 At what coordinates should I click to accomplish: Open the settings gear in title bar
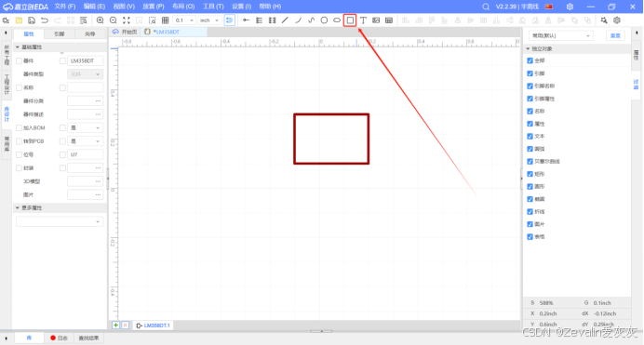coord(570,7)
